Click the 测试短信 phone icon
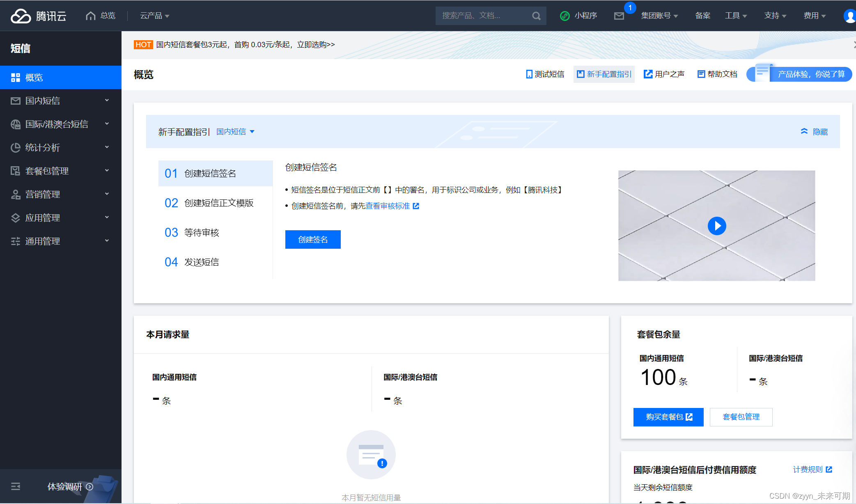Image resolution: width=856 pixels, height=504 pixels. [x=529, y=74]
